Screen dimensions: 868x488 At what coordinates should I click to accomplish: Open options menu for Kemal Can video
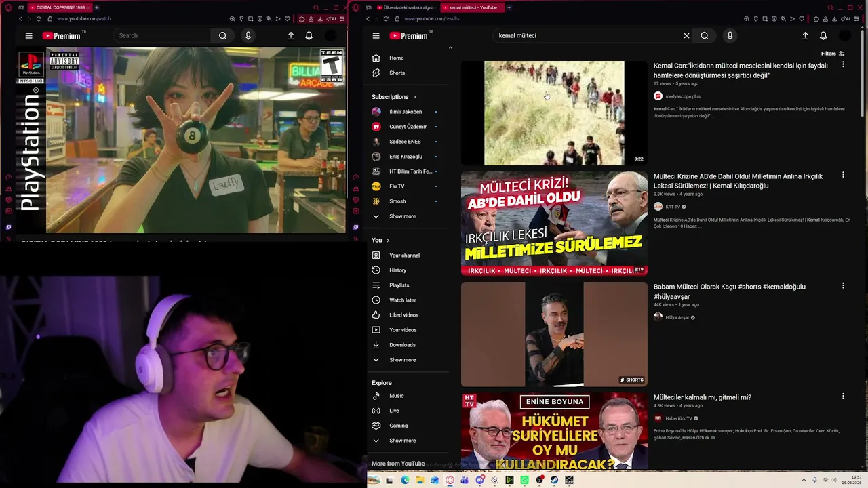[x=843, y=64]
